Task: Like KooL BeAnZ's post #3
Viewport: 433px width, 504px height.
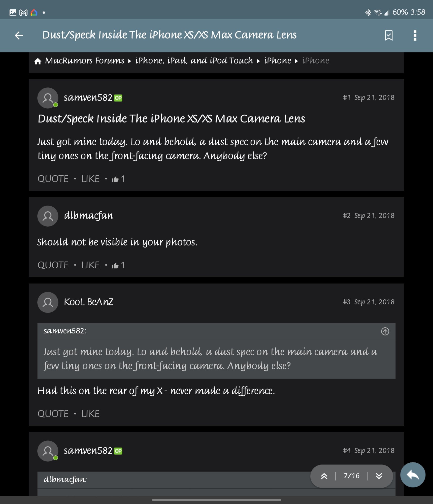Action: [90, 414]
